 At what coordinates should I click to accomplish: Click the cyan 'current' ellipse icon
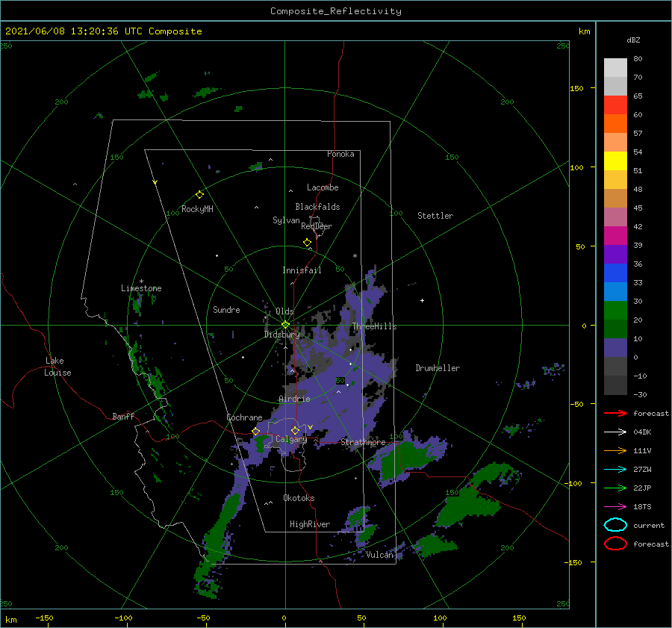615,525
